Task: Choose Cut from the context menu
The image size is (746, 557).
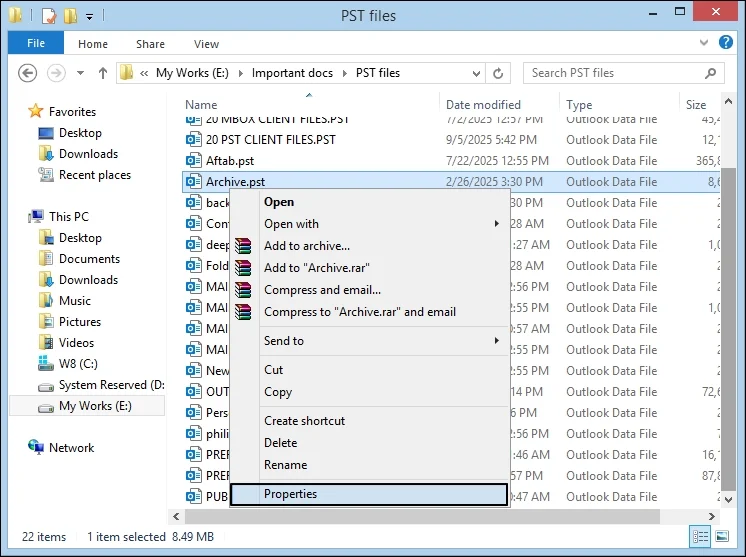Action: 369,370
